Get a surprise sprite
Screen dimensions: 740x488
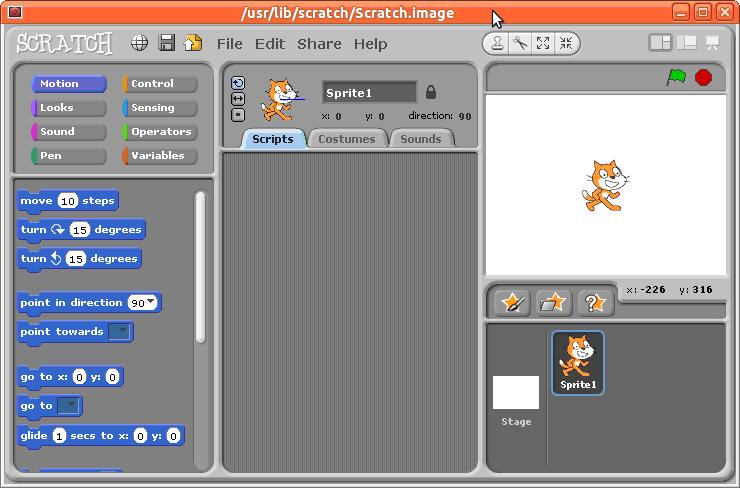coord(595,303)
